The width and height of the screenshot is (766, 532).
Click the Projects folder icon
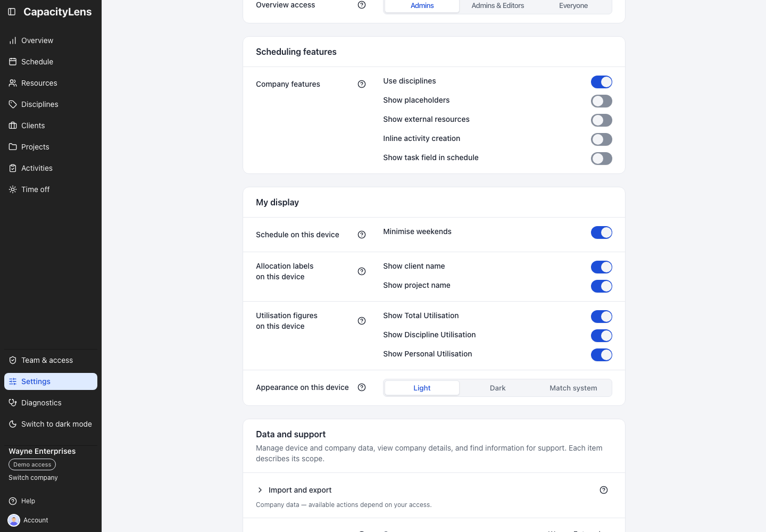point(13,147)
